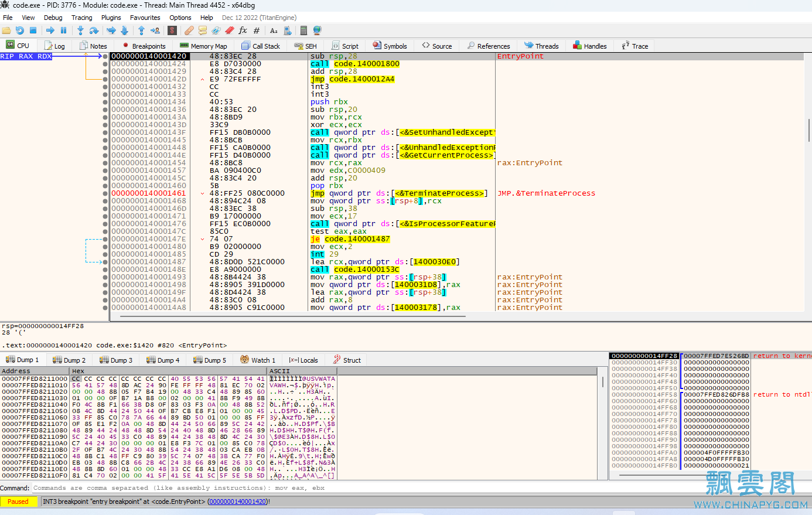Search strings with the Az icon
Screen dimensions: 812x515
click(x=274, y=30)
